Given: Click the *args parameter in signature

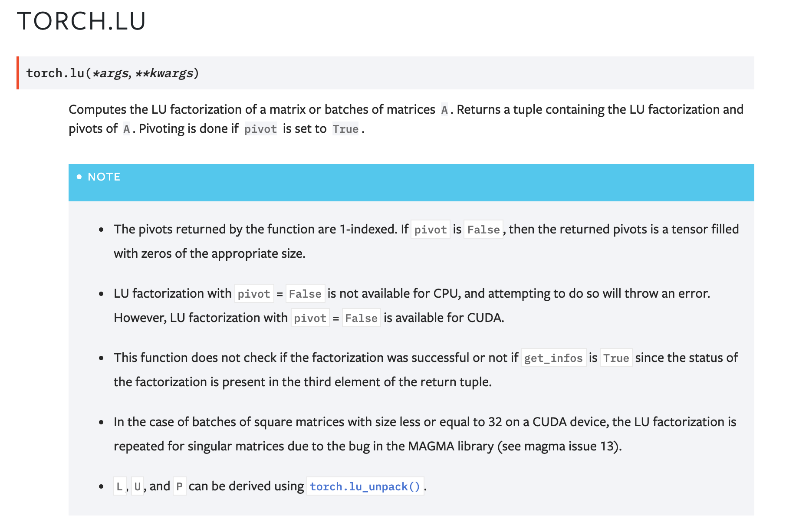Looking at the screenshot, I should (x=110, y=73).
